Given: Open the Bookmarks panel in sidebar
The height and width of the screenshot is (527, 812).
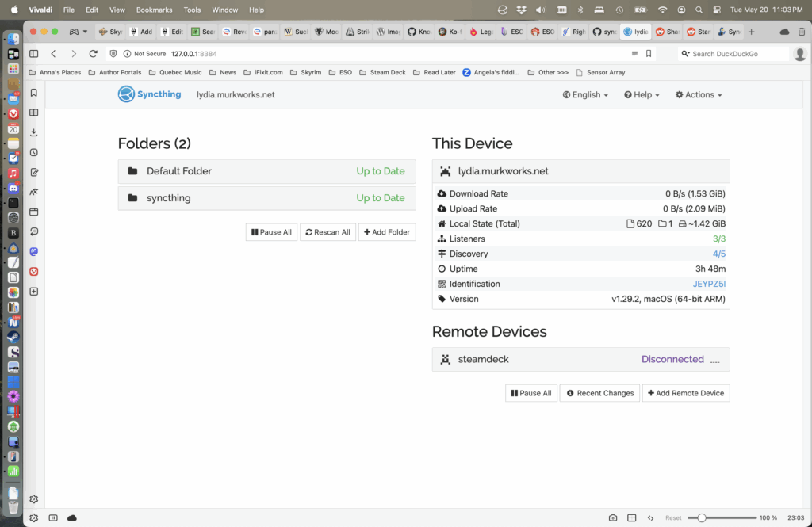Looking at the screenshot, I should click(x=34, y=93).
